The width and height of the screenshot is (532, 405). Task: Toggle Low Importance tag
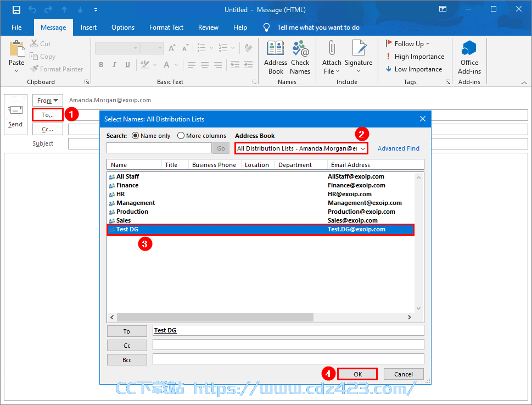click(414, 69)
